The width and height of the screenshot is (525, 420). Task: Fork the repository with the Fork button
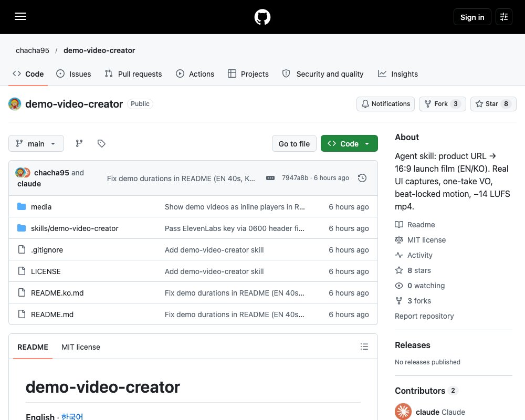[x=442, y=104]
